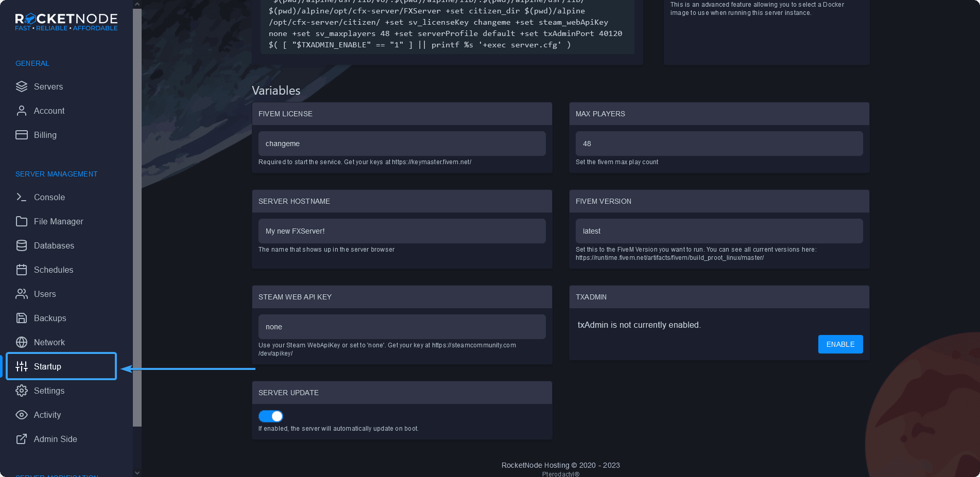Open the Admin Side external link
Viewport: 980px width, 477px height.
click(x=55, y=439)
